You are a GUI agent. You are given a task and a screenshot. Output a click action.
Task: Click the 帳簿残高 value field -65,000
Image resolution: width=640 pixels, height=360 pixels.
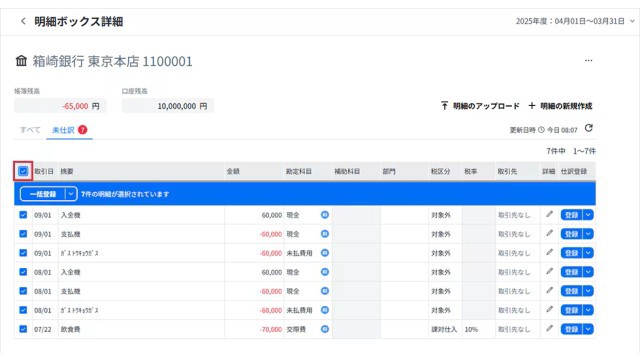click(x=60, y=106)
